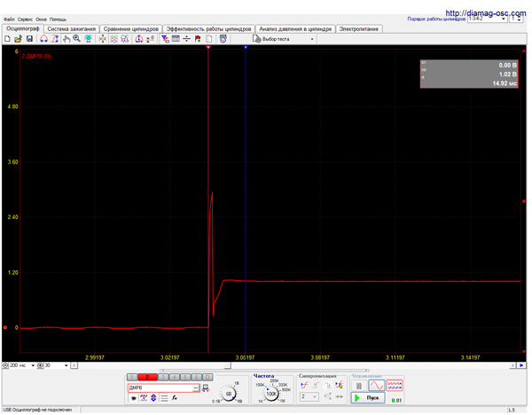The image size is (532, 415).
Task: Click the device icon beside ДМРВ field
Action: coord(206,388)
